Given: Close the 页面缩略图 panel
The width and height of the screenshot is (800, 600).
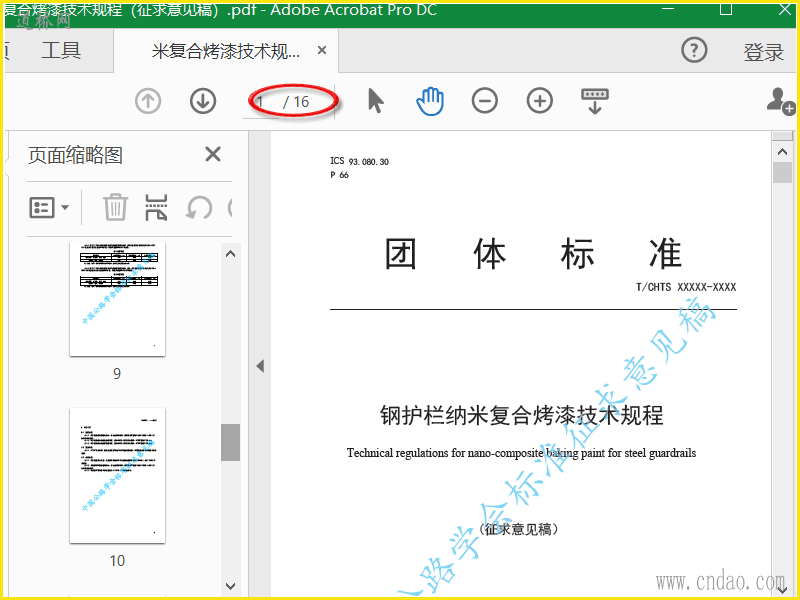Looking at the screenshot, I should pyautogui.click(x=213, y=154).
